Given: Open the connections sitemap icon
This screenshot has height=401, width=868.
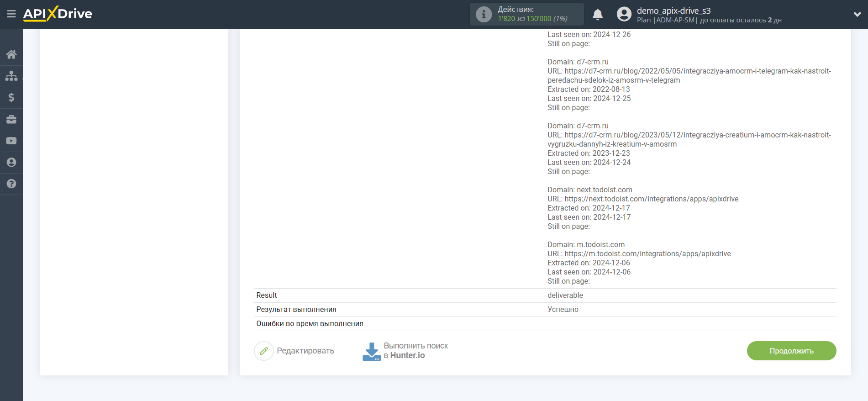Looking at the screenshot, I should [11, 76].
